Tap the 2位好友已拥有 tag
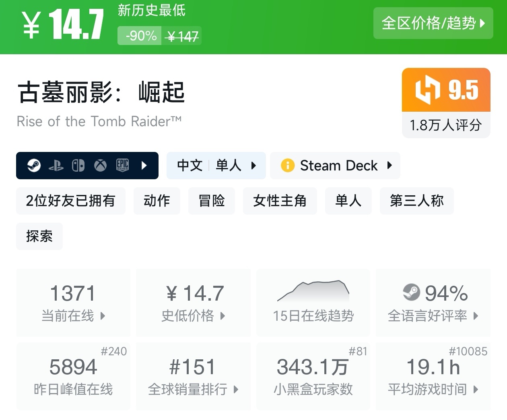The width and height of the screenshot is (507, 420). (71, 201)
